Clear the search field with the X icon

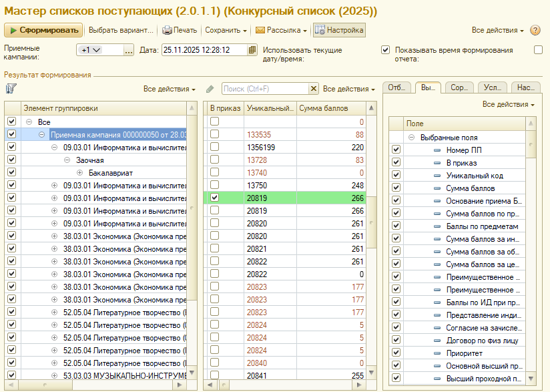click(x=314, y=89)
